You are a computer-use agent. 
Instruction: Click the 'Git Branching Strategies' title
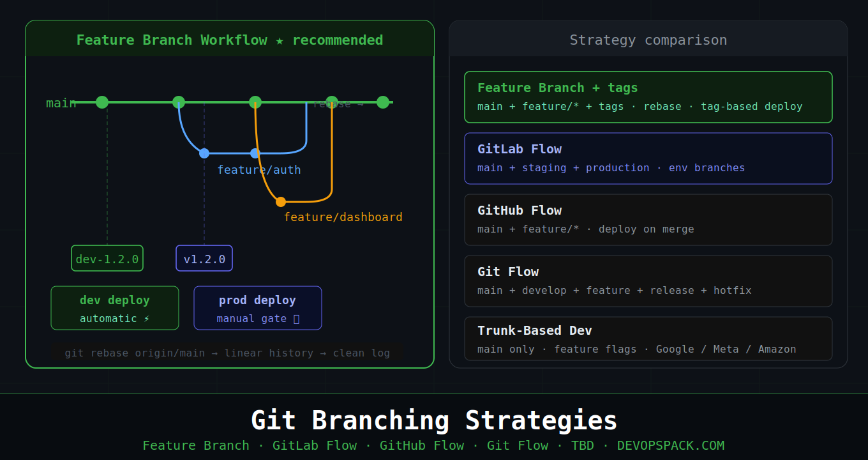point(434,420)
